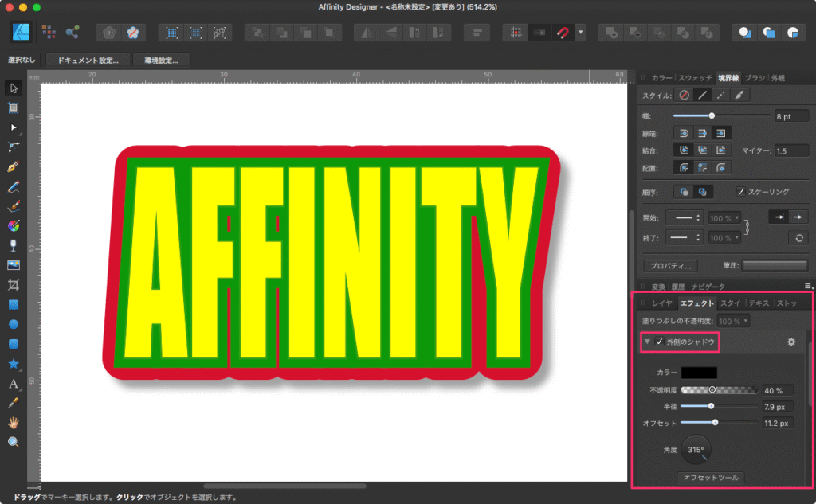Screen dimensions: 816x504
Task: Open the 開始 arrowhead style dropdown
Action: tap(683, 217)
